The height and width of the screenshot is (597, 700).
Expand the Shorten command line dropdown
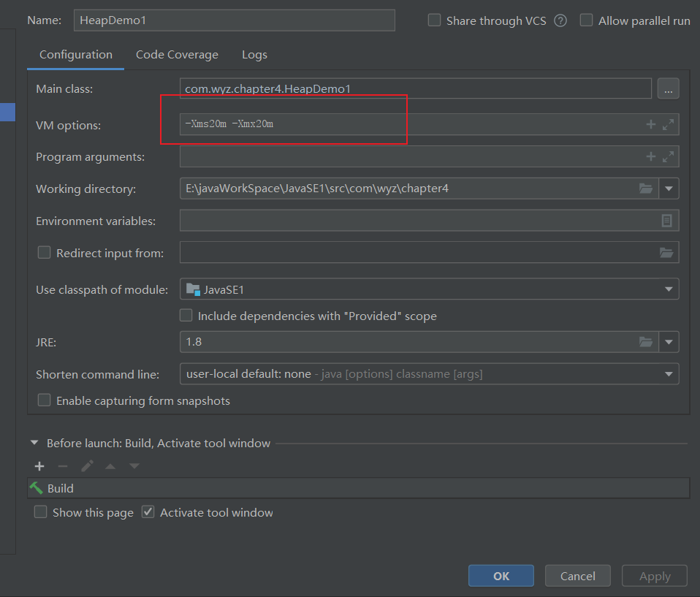tap(668, 374)
